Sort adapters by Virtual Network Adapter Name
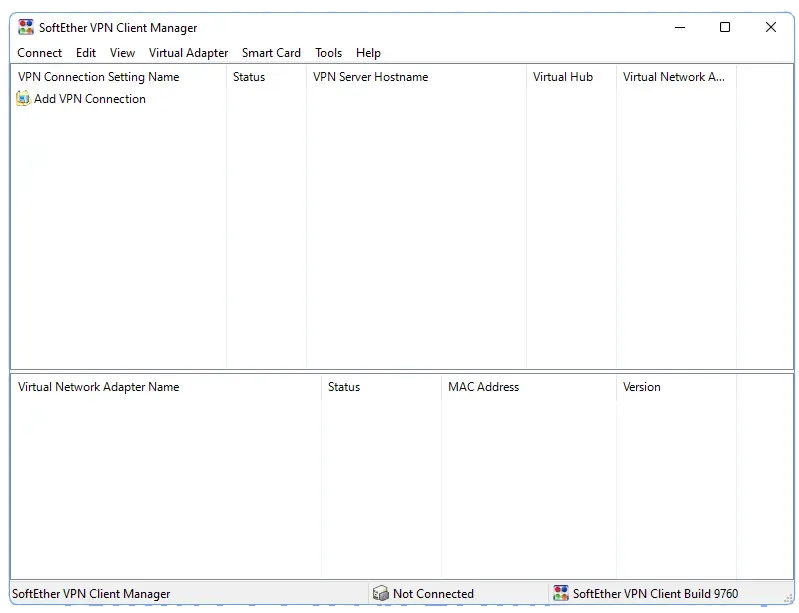This screenshot has width=799, height=613. click(x=99, y=387)
